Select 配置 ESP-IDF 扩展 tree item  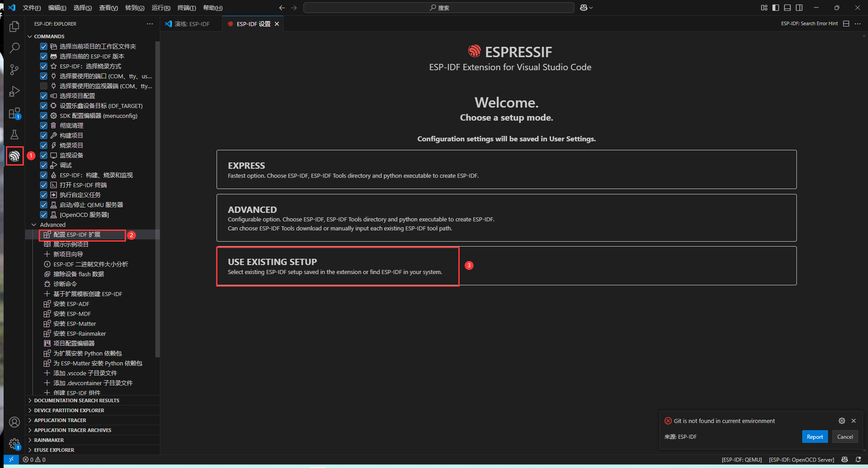92,234
